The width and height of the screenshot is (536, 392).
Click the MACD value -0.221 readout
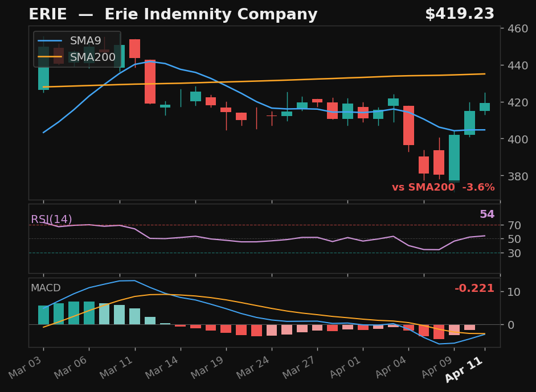(x=474, y=288)
